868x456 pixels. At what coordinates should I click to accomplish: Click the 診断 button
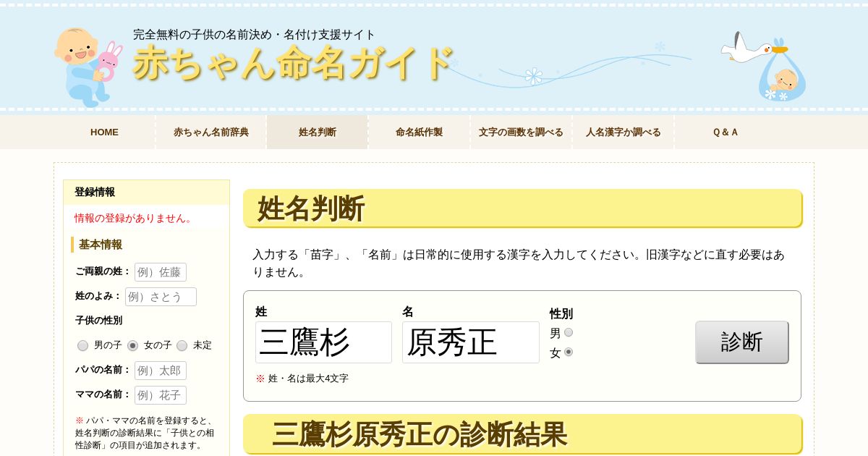[x=742, y=342]
